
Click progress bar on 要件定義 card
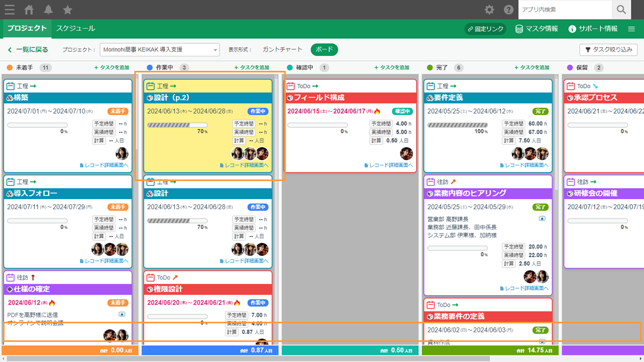(x=457, y=125)
